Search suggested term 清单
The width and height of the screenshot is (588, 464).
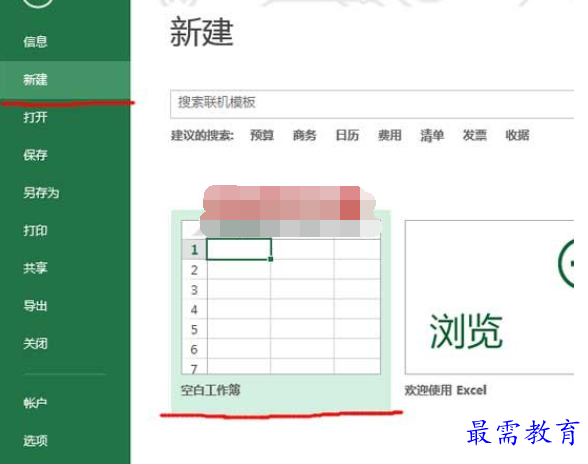pyautogui.click(x=432, y=135)
